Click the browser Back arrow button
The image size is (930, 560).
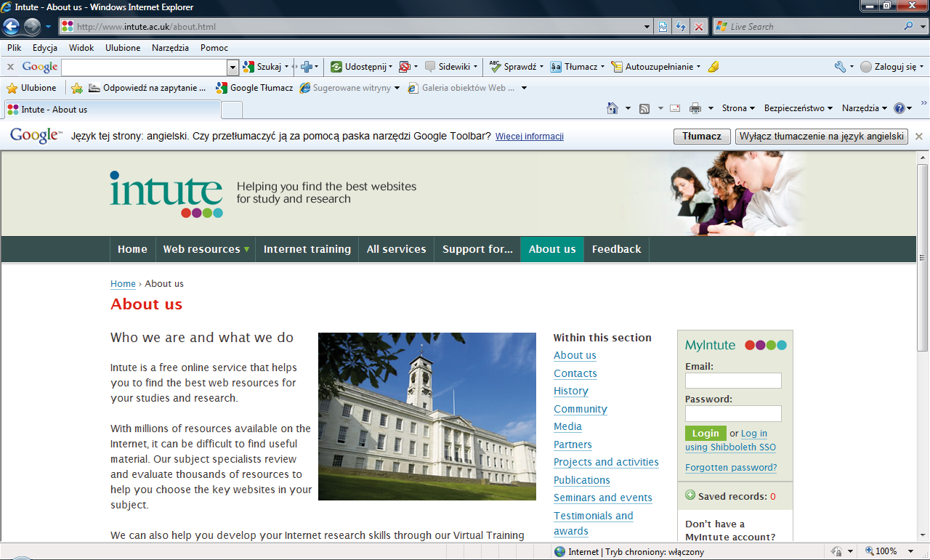(12, 27)
